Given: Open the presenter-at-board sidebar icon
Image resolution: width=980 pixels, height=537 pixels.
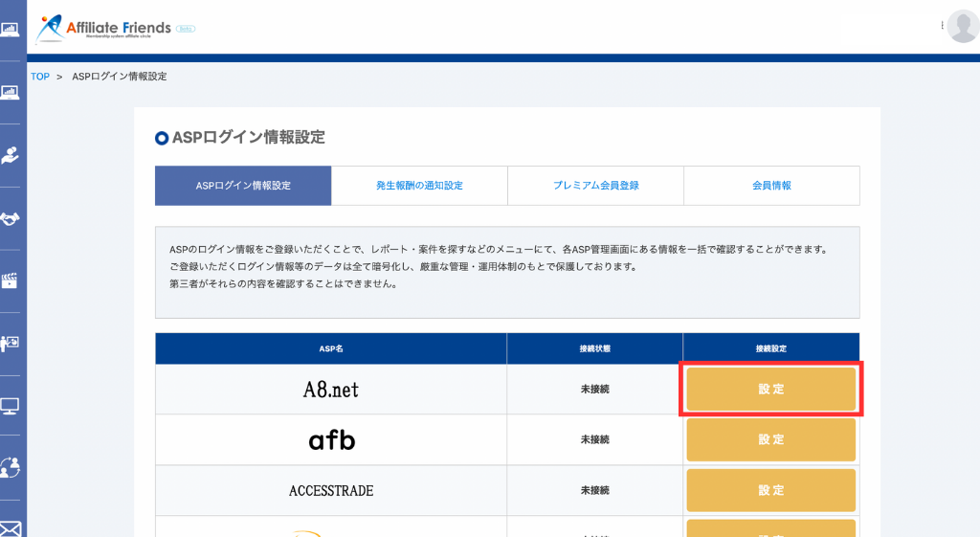Looking at the screenshot, I should (x=10, y=344).
